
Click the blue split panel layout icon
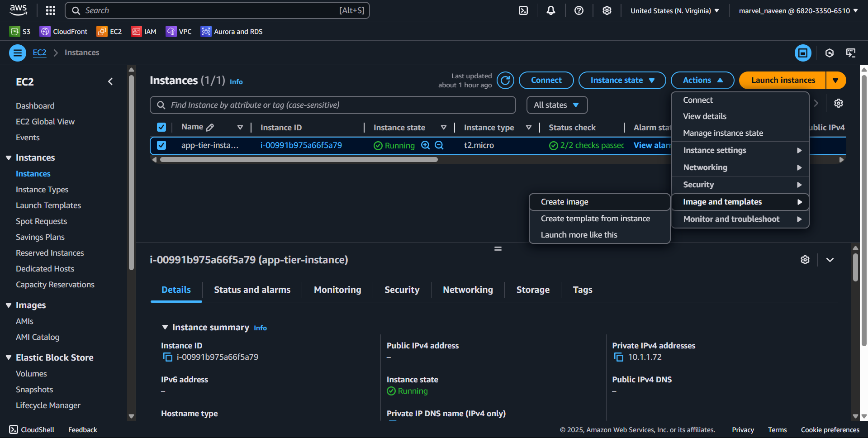click(x=803, y=53)
